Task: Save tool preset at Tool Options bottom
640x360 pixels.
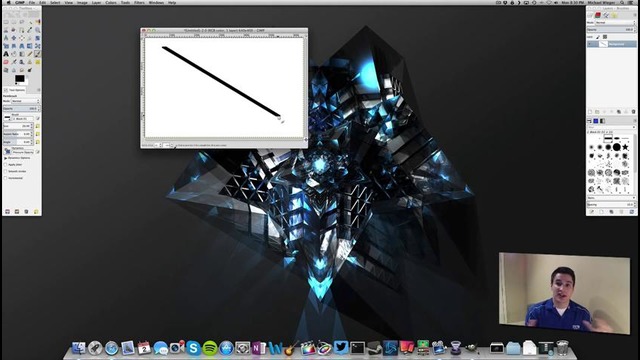Action: 7,211
